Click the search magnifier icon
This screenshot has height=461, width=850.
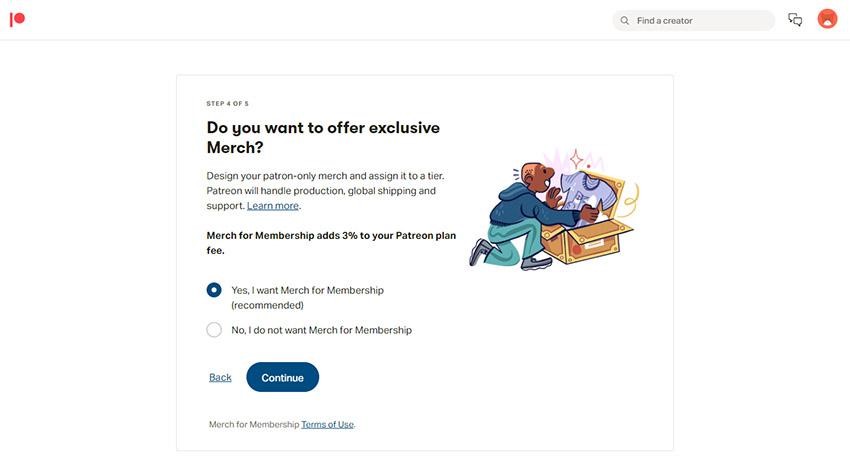[625, 20]
